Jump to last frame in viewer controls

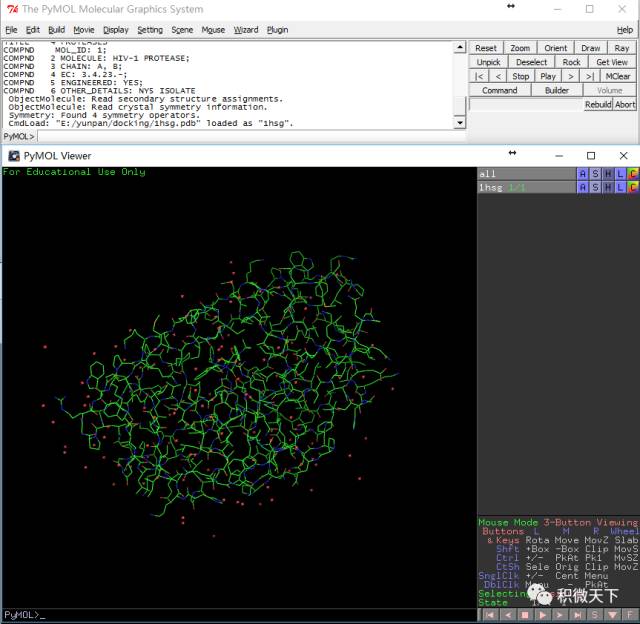pos(577,615)
